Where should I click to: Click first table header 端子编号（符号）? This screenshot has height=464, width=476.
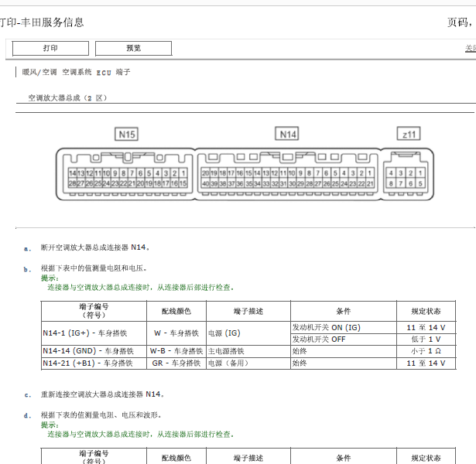(94, 311)
